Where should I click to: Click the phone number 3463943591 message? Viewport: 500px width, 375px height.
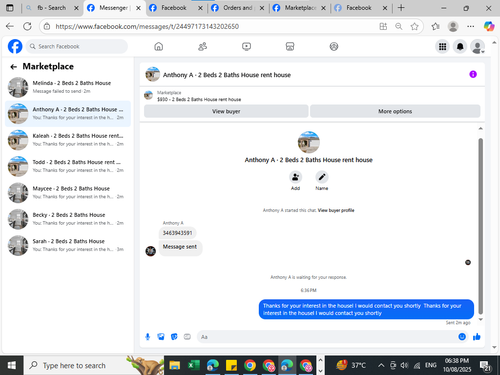coord(177,233)
